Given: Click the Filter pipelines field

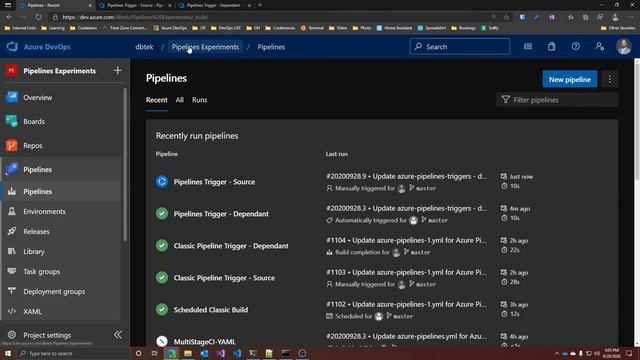Looking at the screenshot, I should click(557, 100).
